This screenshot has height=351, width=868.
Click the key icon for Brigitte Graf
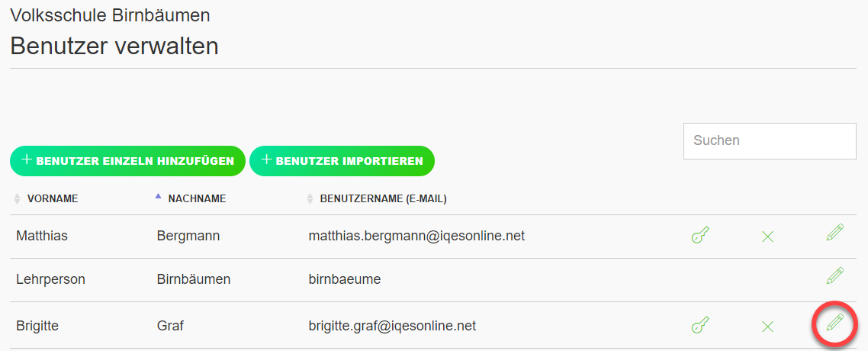click(x=700, y=325)
